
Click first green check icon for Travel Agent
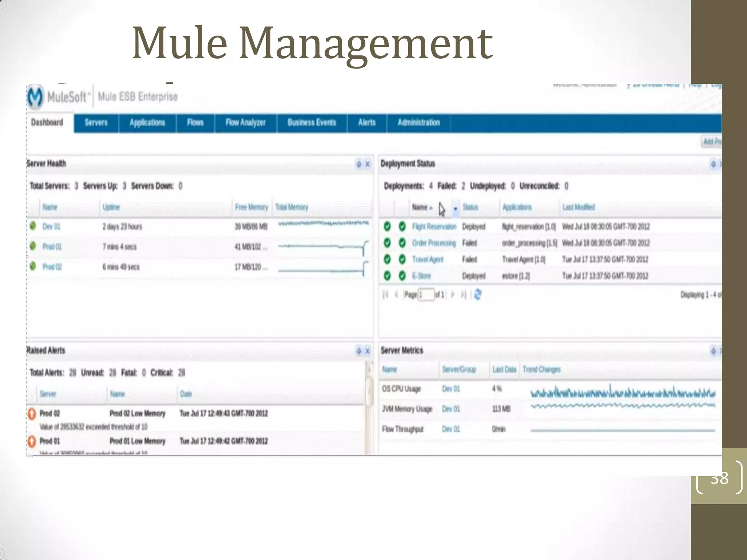click(387, 259)
